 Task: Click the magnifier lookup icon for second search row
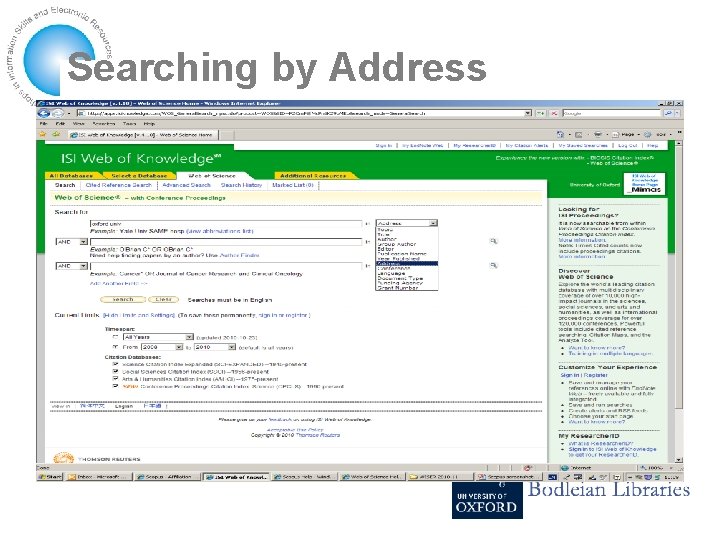click(x=494, y=241)
